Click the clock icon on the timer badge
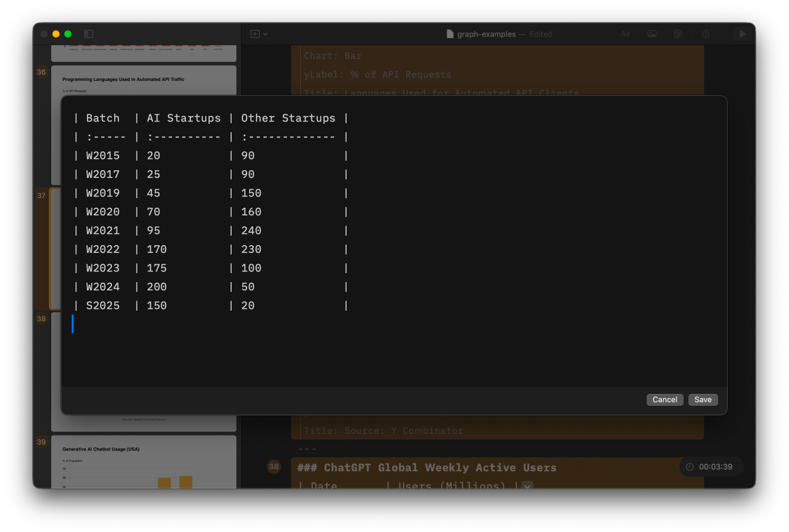Viewport: 789px width, 532px height. point(690,467)
